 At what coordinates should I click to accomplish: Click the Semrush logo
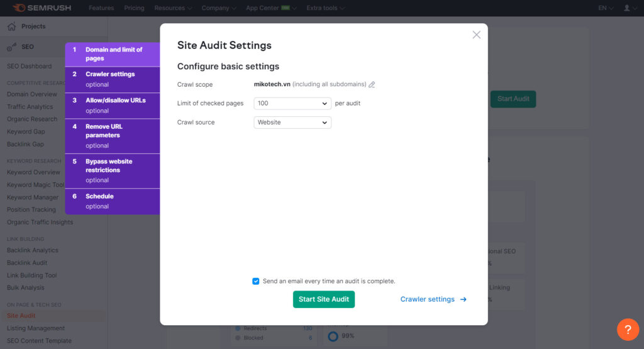click(42, 8)
